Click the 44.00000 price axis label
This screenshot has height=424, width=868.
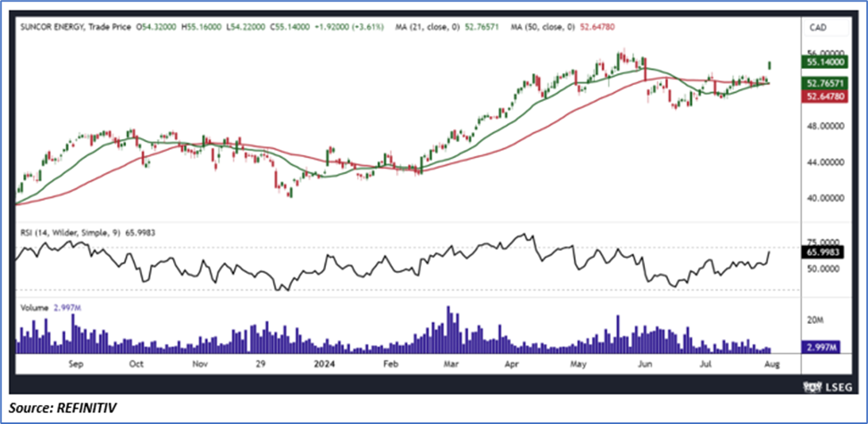825,163
